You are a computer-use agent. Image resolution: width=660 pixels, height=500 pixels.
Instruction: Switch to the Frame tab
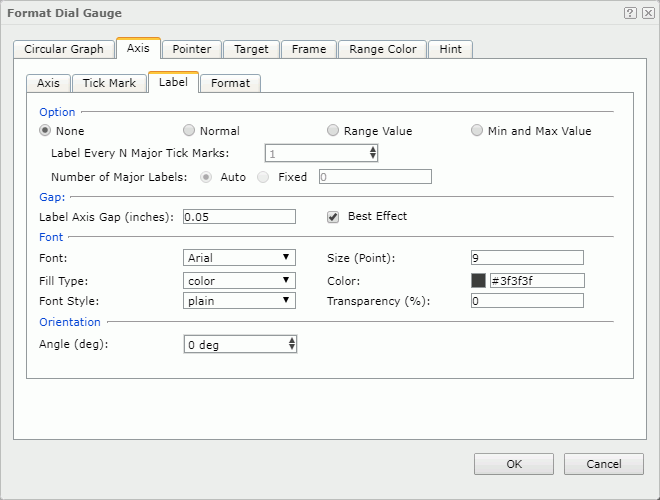pyautogui.click(x=309, y=49)
